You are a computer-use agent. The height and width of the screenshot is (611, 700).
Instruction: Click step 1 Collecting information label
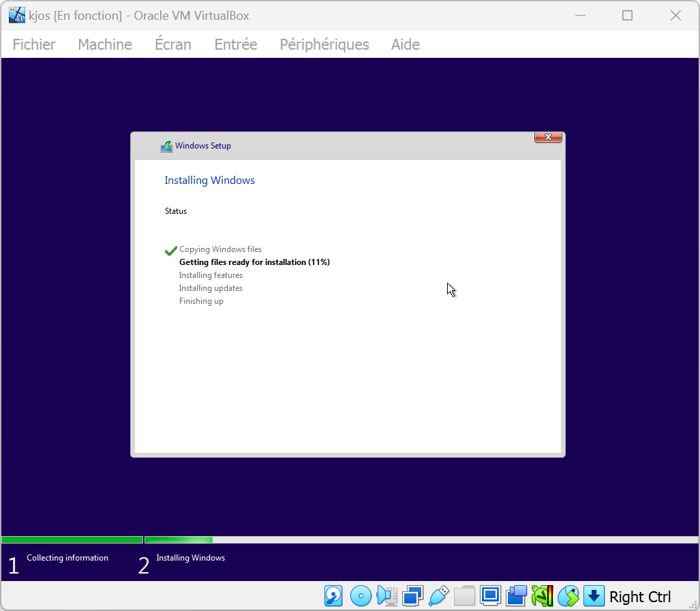point(67,558)
